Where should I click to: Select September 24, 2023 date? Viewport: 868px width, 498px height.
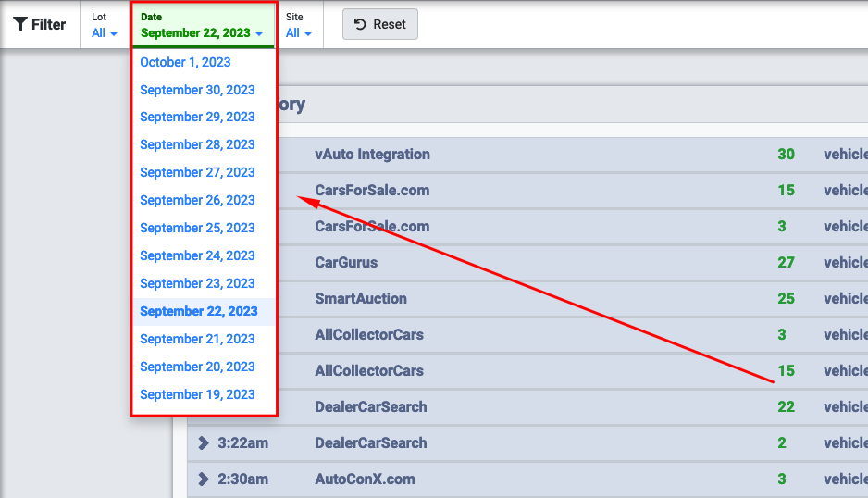[197, 255]
